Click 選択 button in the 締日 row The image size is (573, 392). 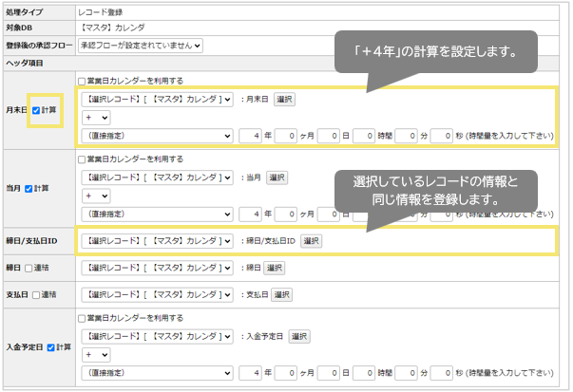(x=277, y=269)
